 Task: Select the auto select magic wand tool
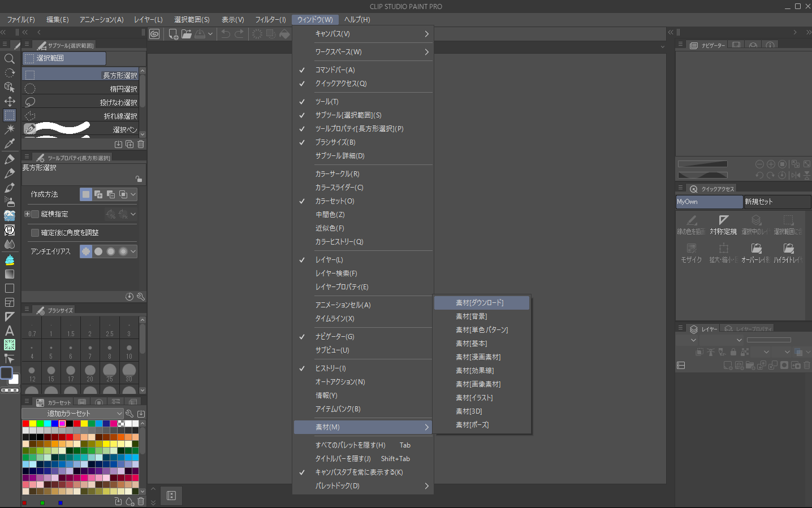click(x=10, y=129)
